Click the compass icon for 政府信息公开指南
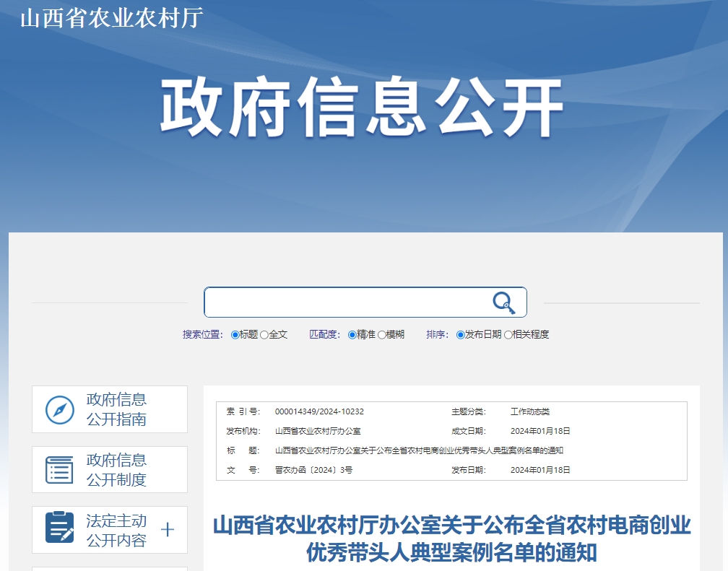Image resolution: width=728 pixels, height=571 pixels. click(x=60, y=410)
